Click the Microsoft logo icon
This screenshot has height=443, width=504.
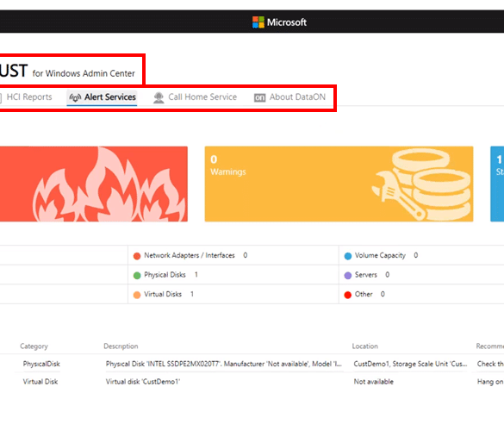point(258,22)
